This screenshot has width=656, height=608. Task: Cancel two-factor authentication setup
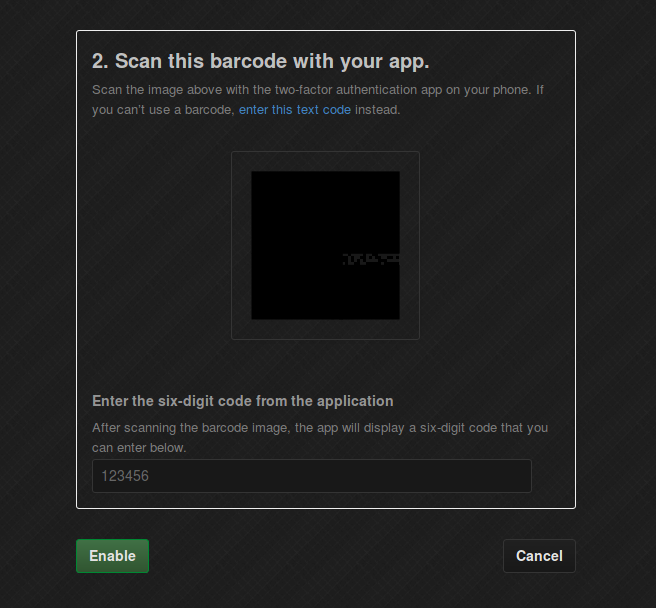coord(539,556)
